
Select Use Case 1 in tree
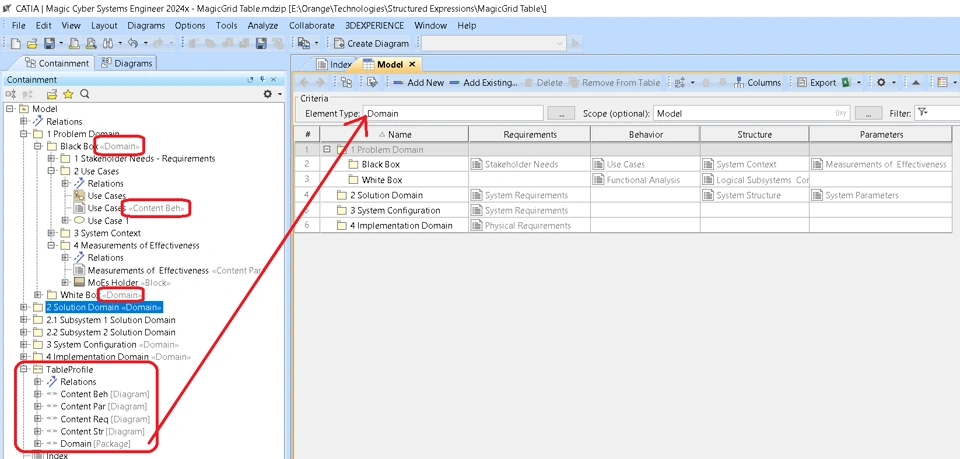(x=102, y=220)
